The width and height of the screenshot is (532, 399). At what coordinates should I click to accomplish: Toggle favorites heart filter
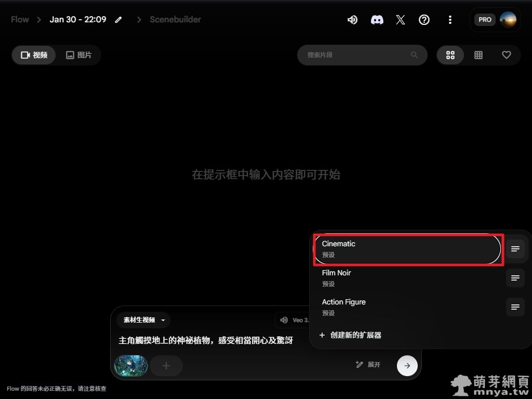tap(507, 55)
